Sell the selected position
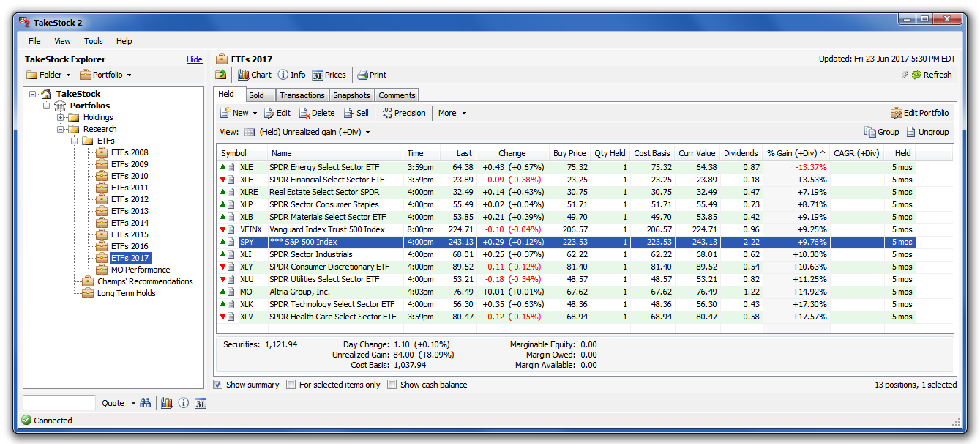Screen dimensions: 980x444 (x=356, y=113)
